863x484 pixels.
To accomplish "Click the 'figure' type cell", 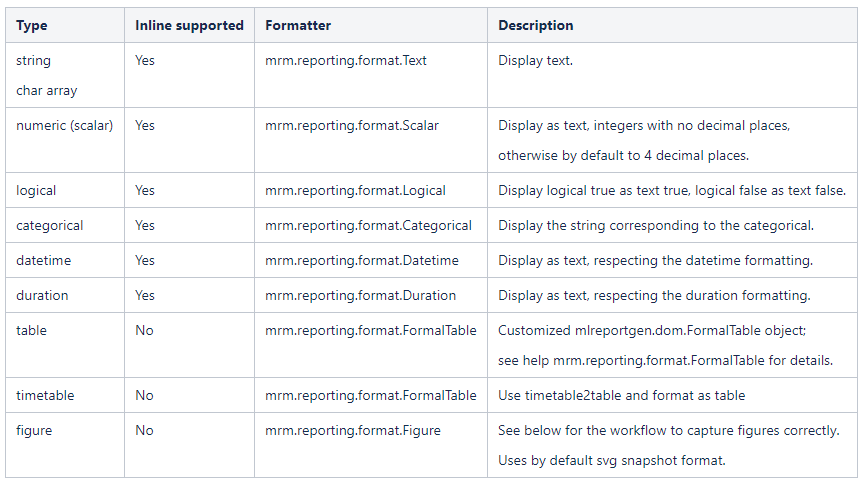I will [34, 430].
